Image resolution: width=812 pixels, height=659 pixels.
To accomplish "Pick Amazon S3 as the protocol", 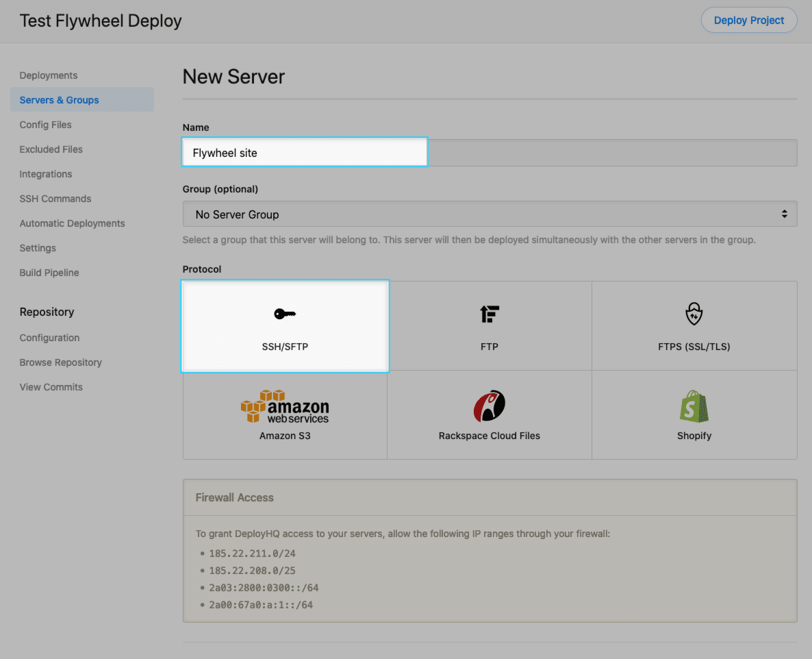I will click(x=285, y=414).
